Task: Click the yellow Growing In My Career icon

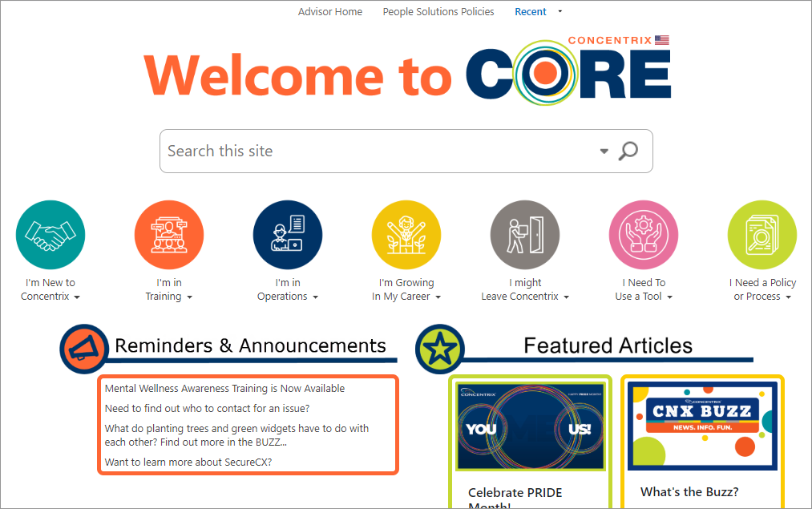Action: pyautogui.click(x=406, y=234)
